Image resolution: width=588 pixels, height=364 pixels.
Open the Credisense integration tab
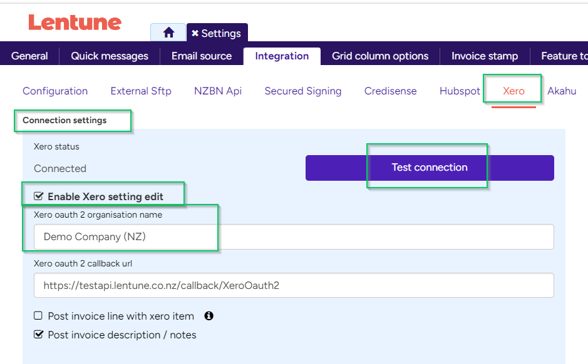pos(390,91)
